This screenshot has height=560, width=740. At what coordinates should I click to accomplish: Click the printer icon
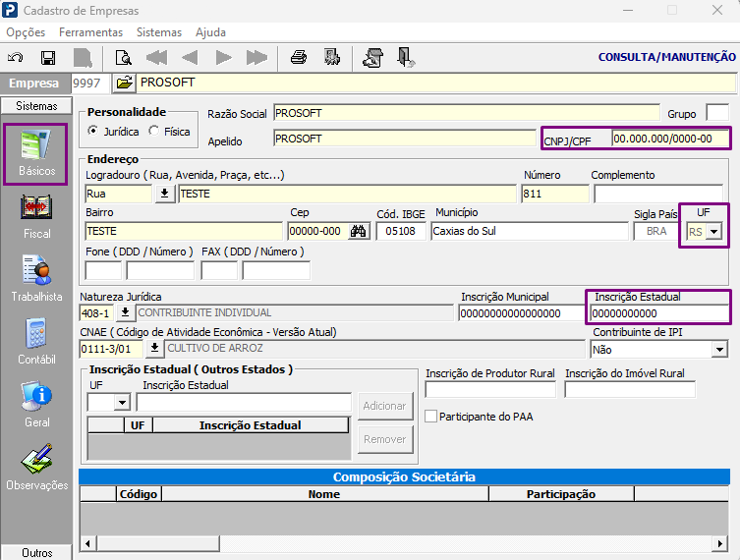[299, 58]
